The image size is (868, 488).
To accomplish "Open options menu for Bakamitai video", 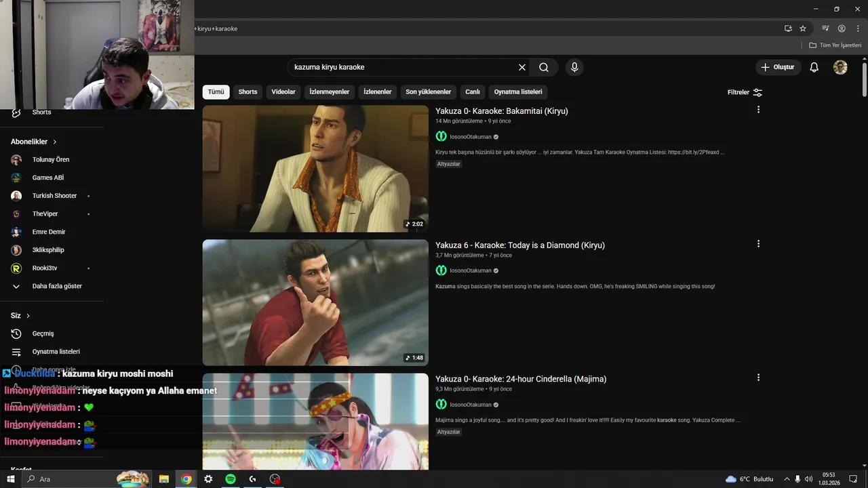I will (x=758, y=110).
